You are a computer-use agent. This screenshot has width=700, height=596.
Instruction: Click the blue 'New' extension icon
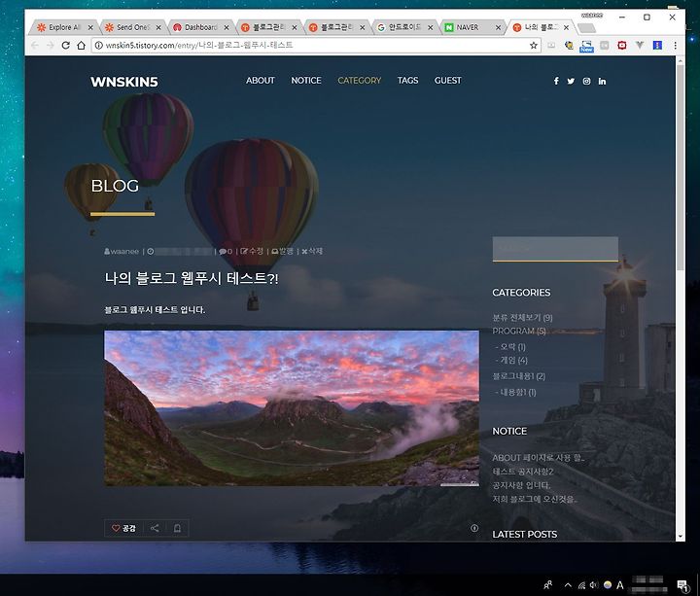586,46
